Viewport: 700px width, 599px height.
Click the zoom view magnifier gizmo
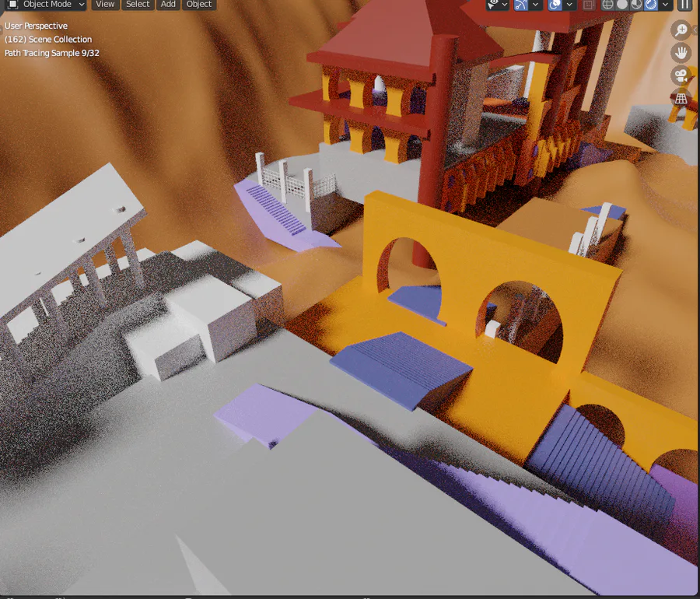click(681, 30)
